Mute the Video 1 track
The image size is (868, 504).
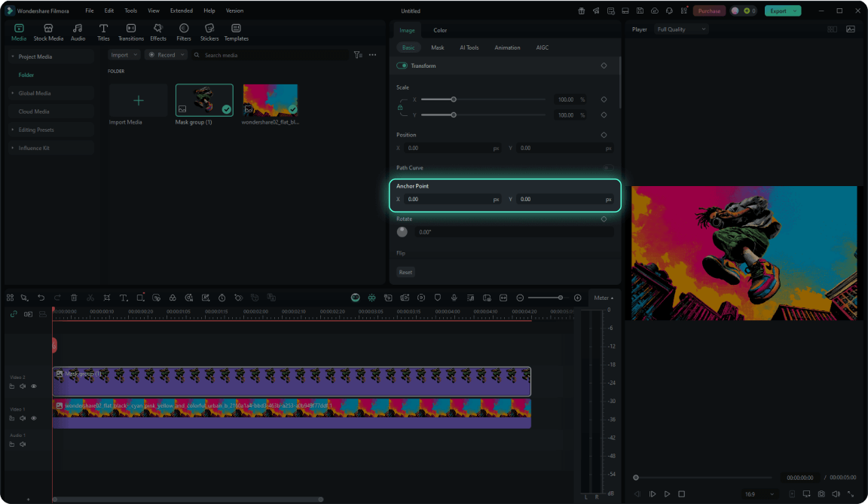(x=23, y=418)
